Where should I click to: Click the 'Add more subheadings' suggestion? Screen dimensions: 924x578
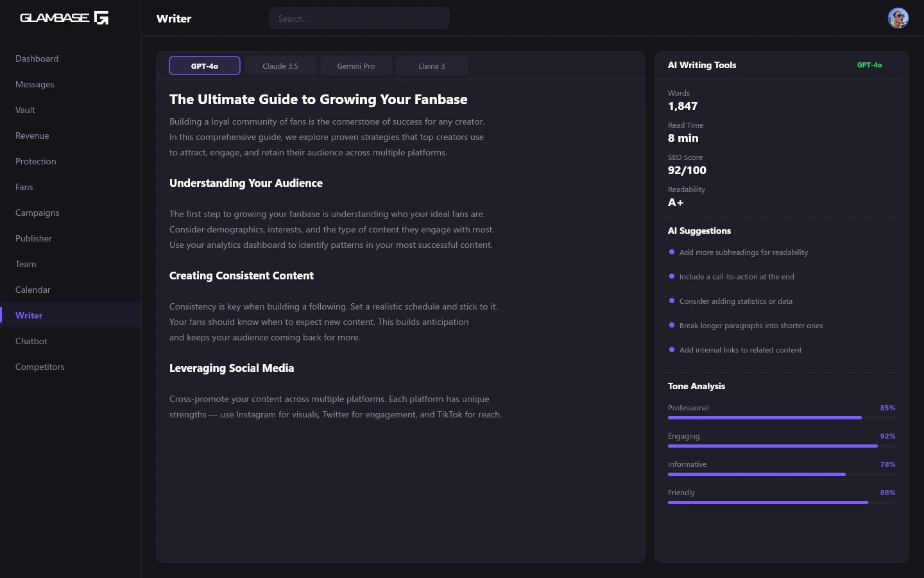pos(743,252)
